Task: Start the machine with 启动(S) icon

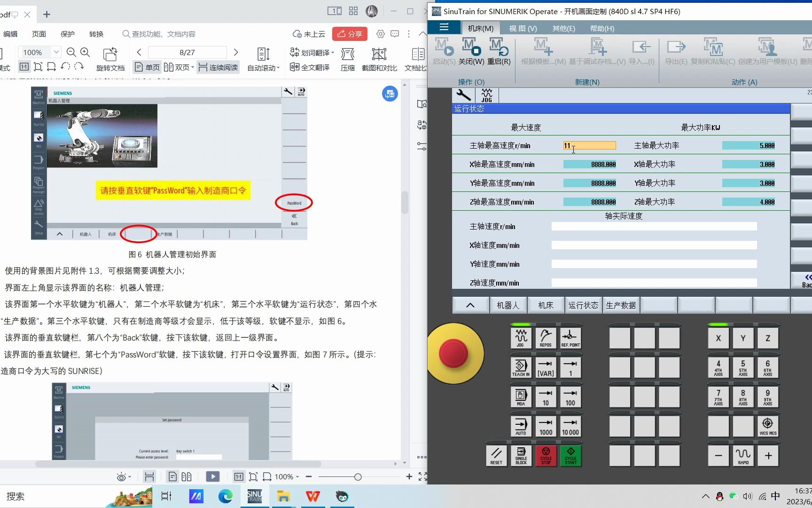Action: click(444, 51)
